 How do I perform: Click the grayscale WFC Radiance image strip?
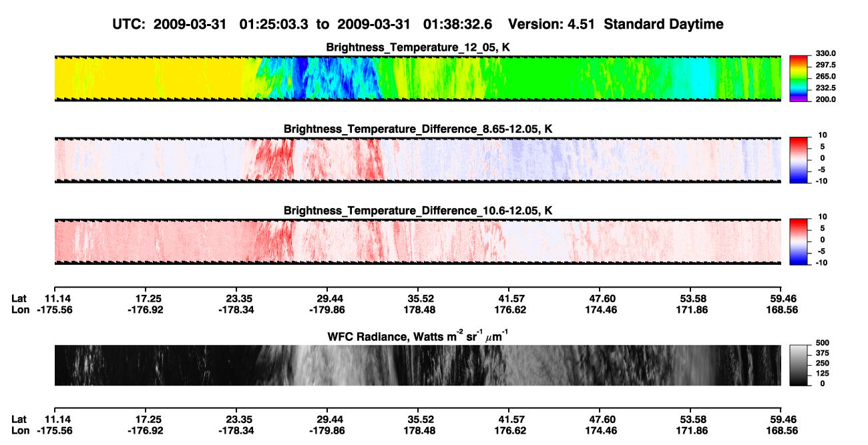click(417, 365)
